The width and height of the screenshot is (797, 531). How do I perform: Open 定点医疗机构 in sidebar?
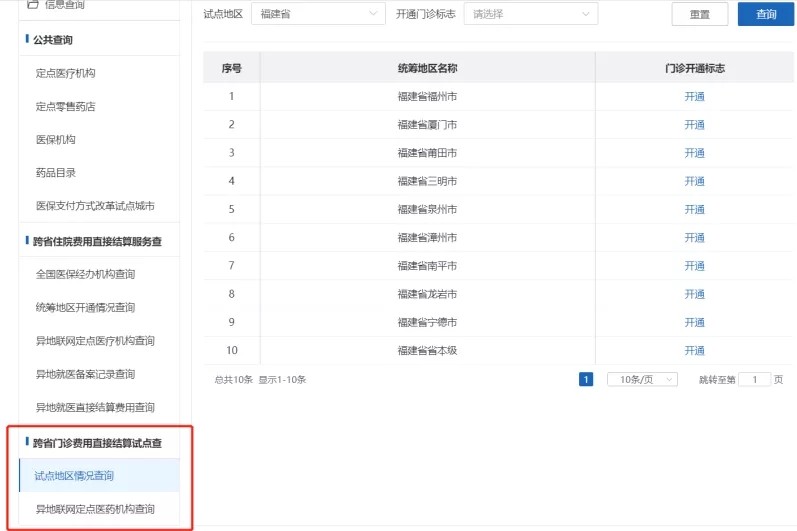(66, 73)
